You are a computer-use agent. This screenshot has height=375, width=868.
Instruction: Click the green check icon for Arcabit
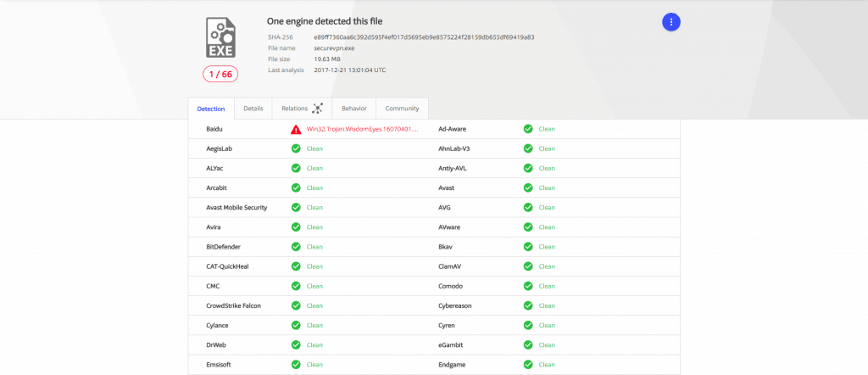pos(296,187)
